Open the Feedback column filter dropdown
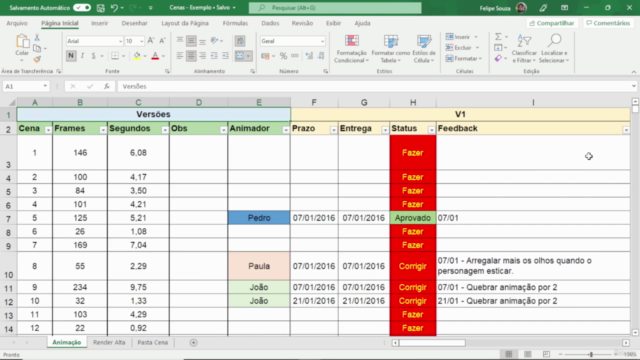The image size is (640, 360). coord(626,130)
